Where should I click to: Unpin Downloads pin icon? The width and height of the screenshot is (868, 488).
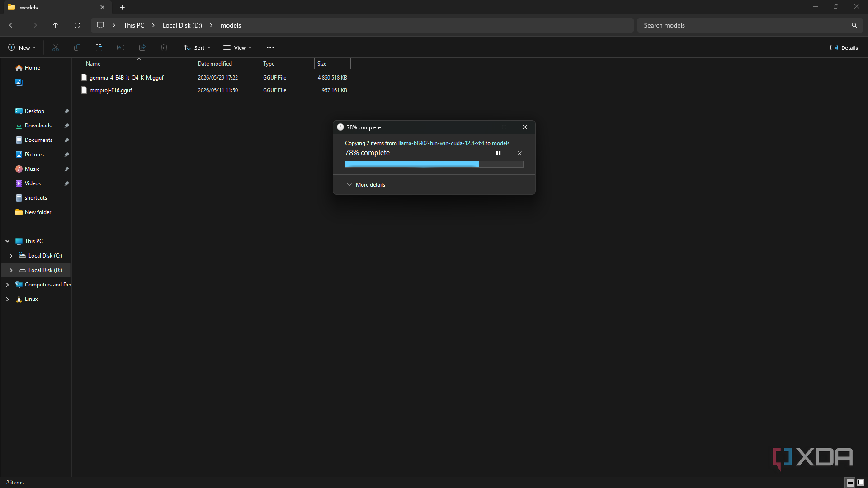66,126
